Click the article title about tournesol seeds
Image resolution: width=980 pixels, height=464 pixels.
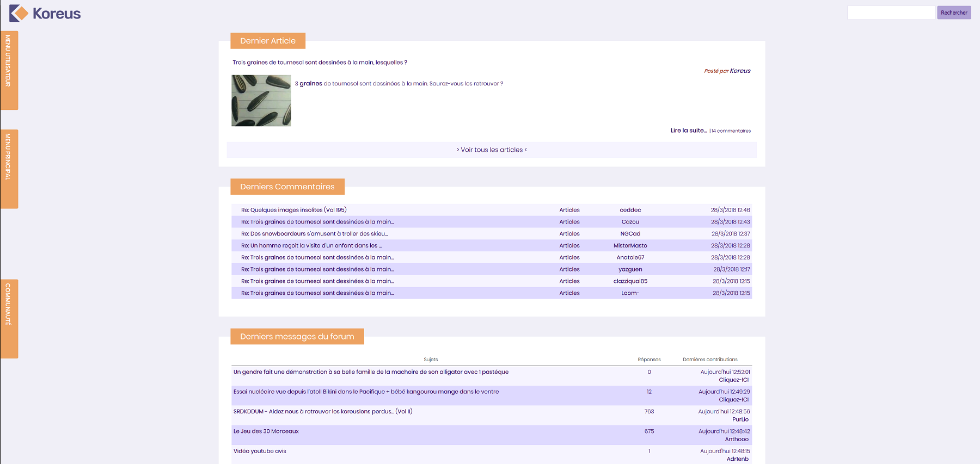point(320,63)
